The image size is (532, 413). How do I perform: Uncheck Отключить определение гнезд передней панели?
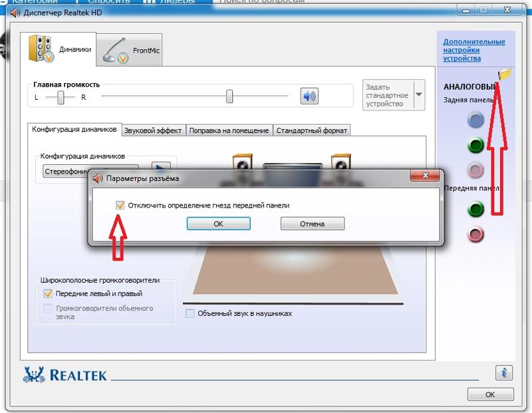(x=120, y=206)
